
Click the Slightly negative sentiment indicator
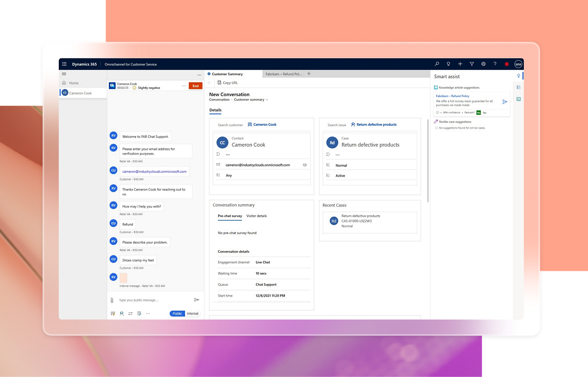pos(146,88)
